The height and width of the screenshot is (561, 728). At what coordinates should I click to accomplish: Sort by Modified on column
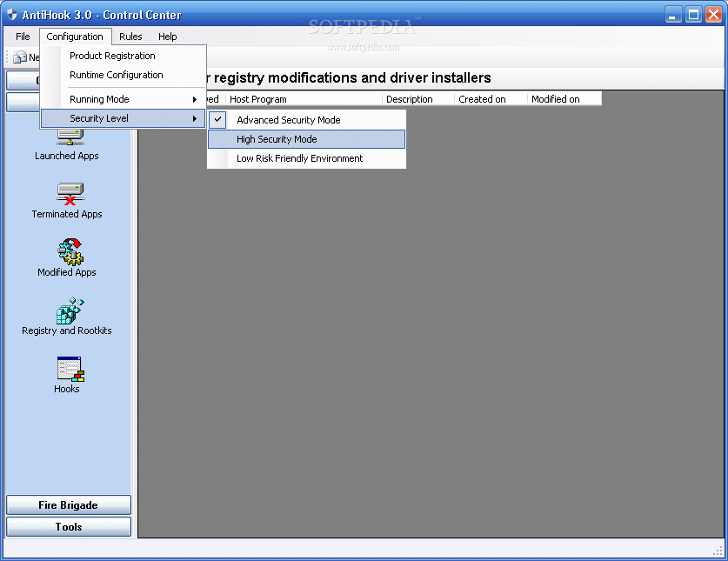(x=564, y=99)
